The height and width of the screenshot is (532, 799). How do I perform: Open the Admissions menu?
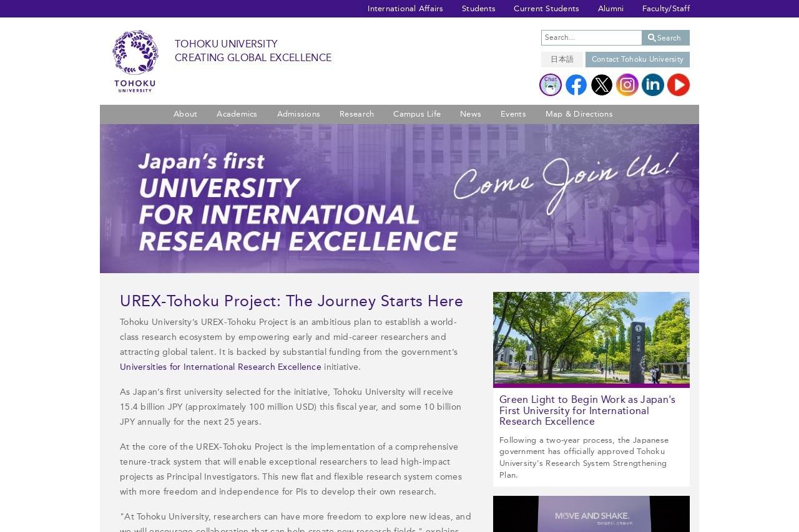[298, 114]
